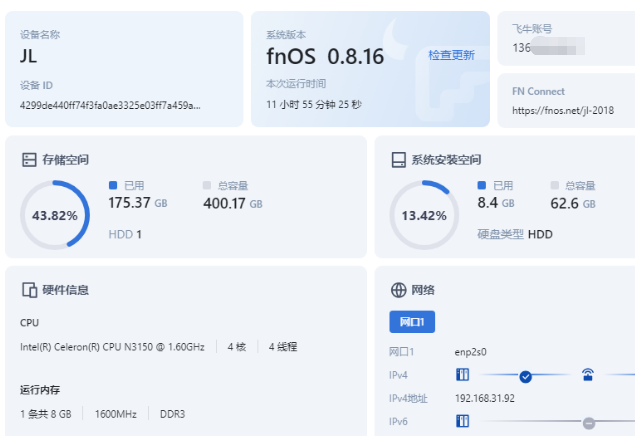
Task: Click the IPv4 address 192.168.31.92
Action: pos(485,398)
